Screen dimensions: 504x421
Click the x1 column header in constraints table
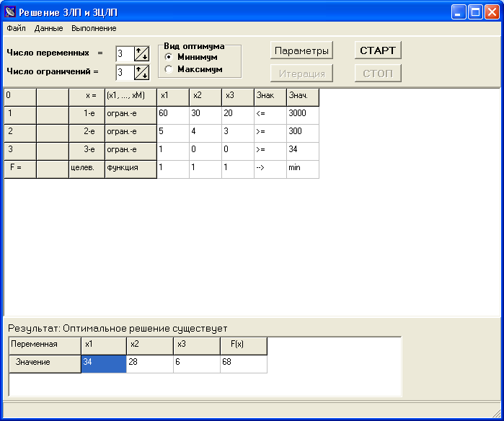click(173, 97)
